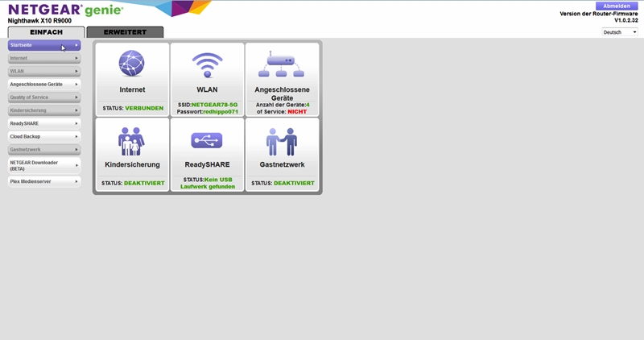
Task: Switch to the ERWEITERT tab
Action: coord(125,32)
